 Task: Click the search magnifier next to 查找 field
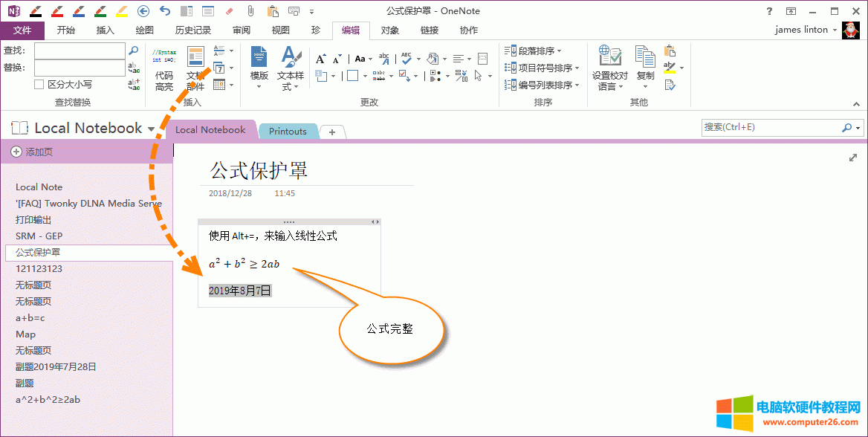tap(134, 51)
